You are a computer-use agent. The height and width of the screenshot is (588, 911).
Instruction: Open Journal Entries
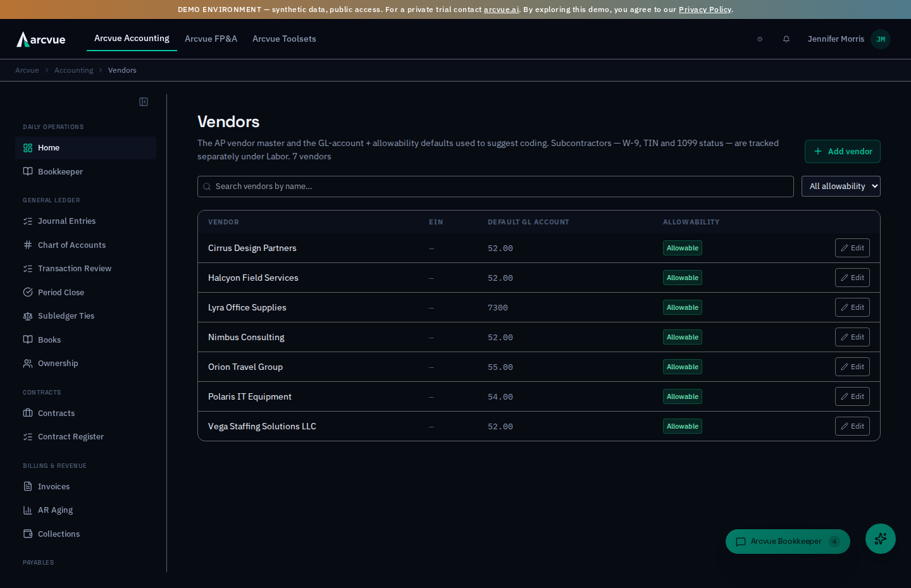click(85, 221)
